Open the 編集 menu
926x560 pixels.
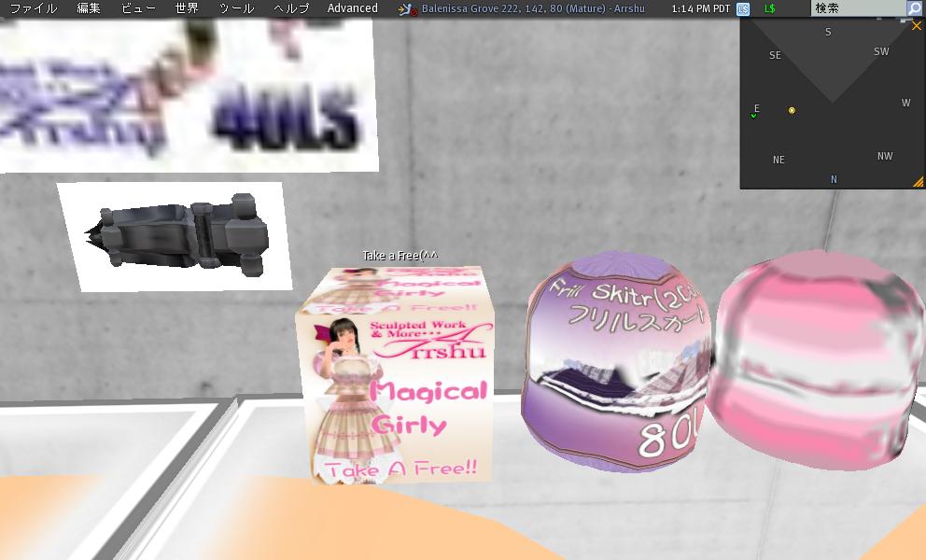[89, 8]
